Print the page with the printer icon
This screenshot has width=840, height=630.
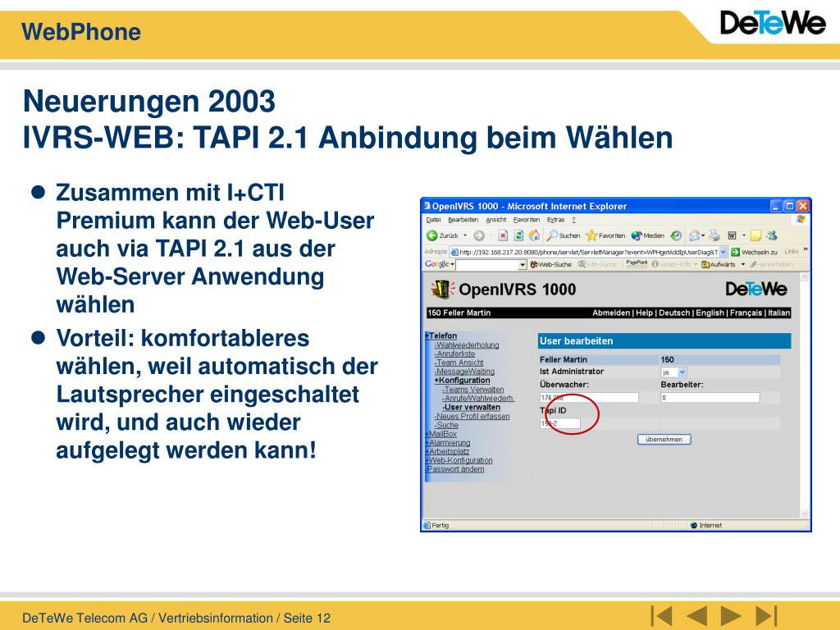point(714,235)
